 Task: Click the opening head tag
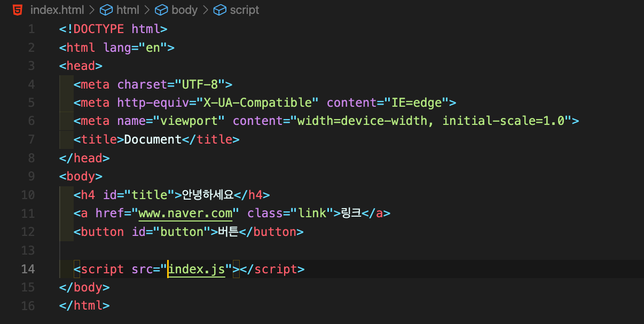pyautogui.click(x=81, y=66)
